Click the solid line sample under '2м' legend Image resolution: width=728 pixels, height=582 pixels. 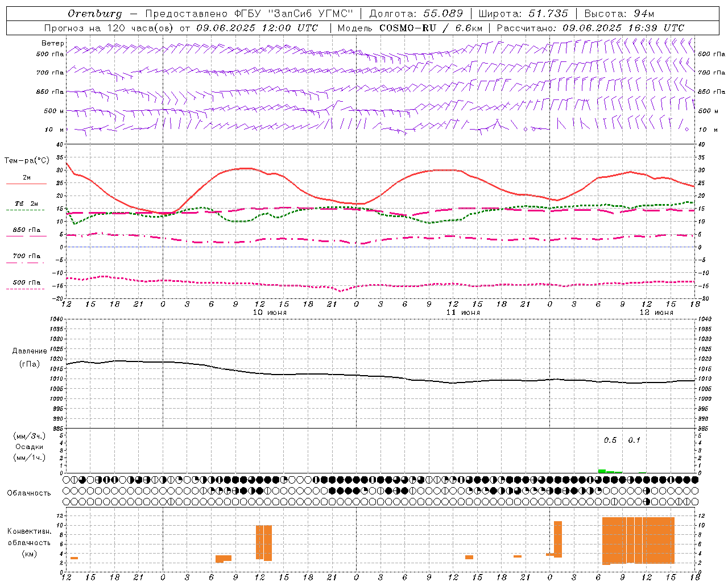26,184
